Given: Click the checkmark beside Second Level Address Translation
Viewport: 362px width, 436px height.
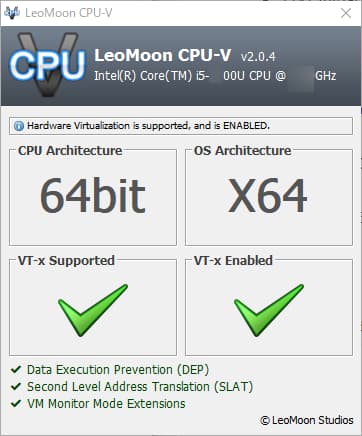Looking at the screenshot, I should [x=16, y=386].
